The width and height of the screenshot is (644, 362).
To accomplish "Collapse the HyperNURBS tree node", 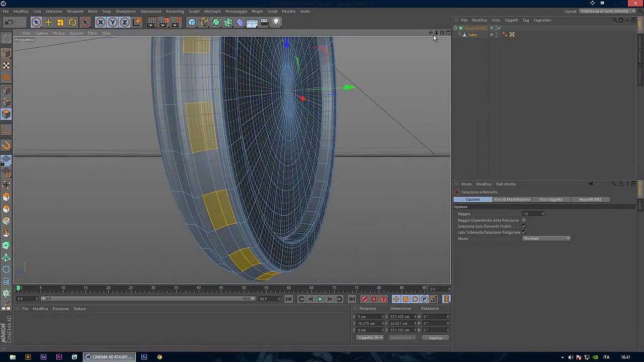I will coord(456,28).
